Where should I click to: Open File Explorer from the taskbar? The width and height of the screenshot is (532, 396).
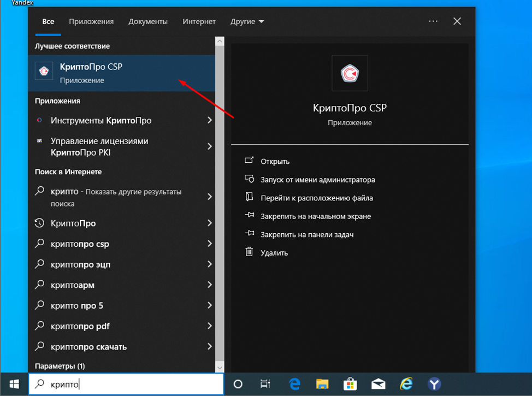coord(322,384)
